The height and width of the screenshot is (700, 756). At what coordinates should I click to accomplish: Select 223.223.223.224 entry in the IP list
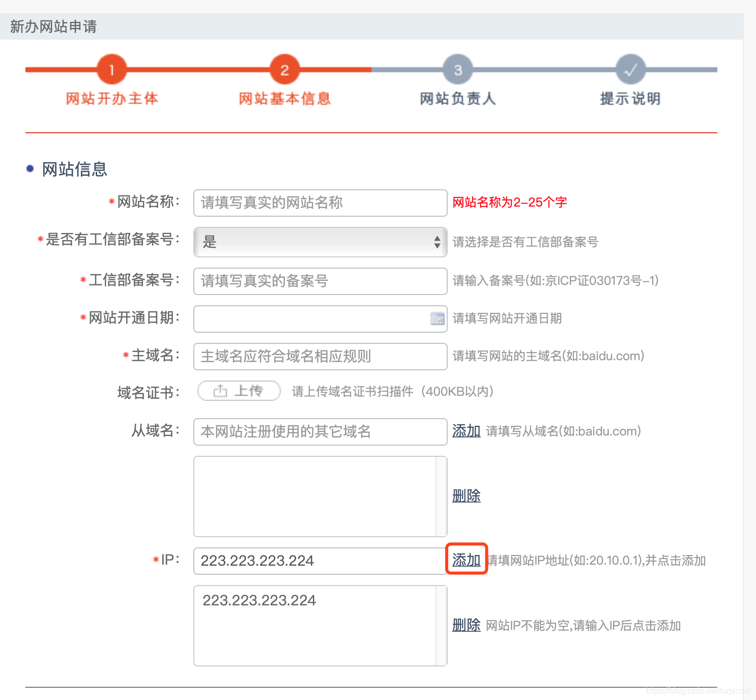click(x=259, y=600)
